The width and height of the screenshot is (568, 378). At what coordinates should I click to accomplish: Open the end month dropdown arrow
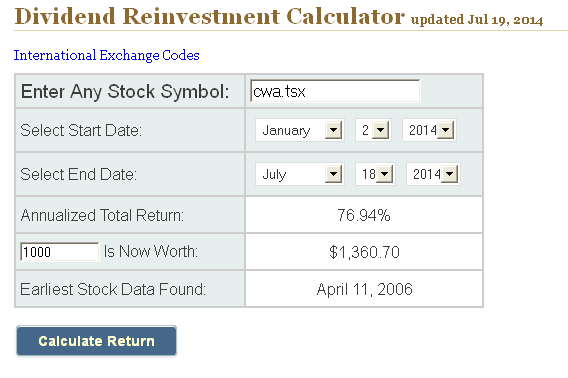(333, 174)
